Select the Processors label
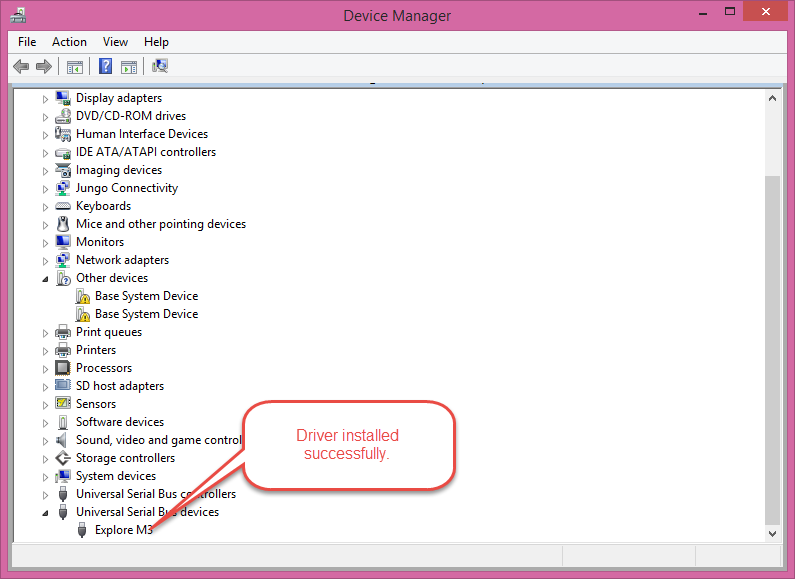795x579 pixels. (x=104, y=368)
